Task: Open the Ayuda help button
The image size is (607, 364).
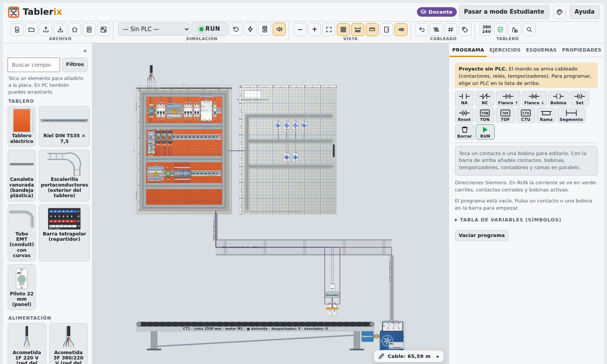Action: 584,12
